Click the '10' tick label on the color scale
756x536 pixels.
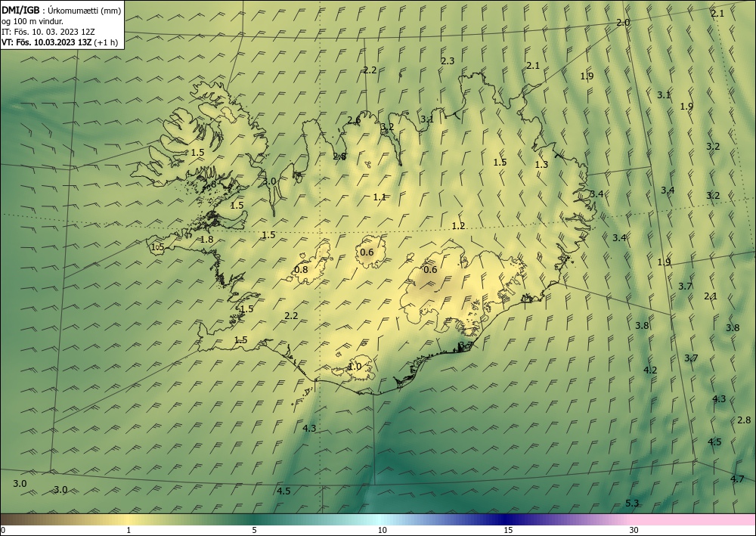(x=382, y=530)
